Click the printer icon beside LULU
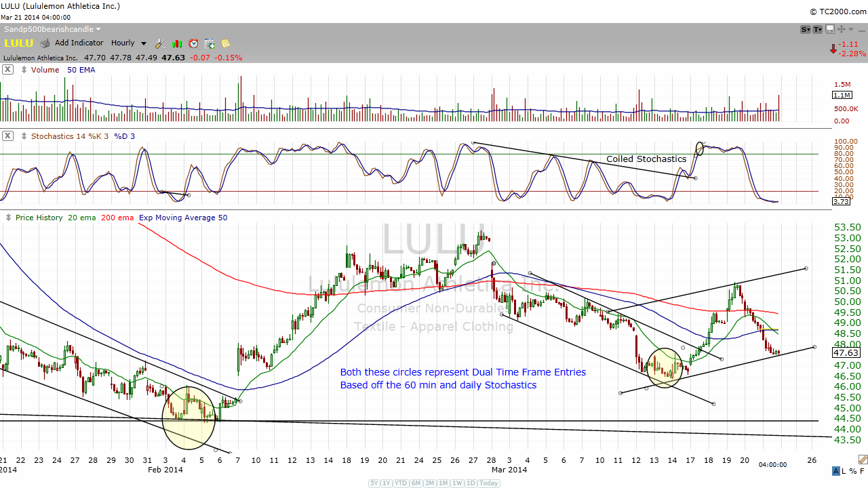 pyautogui.click(x=45, y=43)
